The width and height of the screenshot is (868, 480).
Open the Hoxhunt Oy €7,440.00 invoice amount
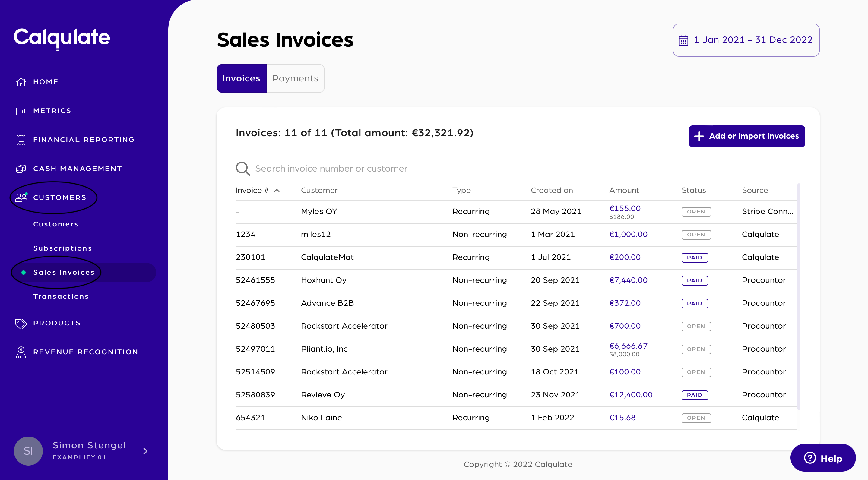628,280
